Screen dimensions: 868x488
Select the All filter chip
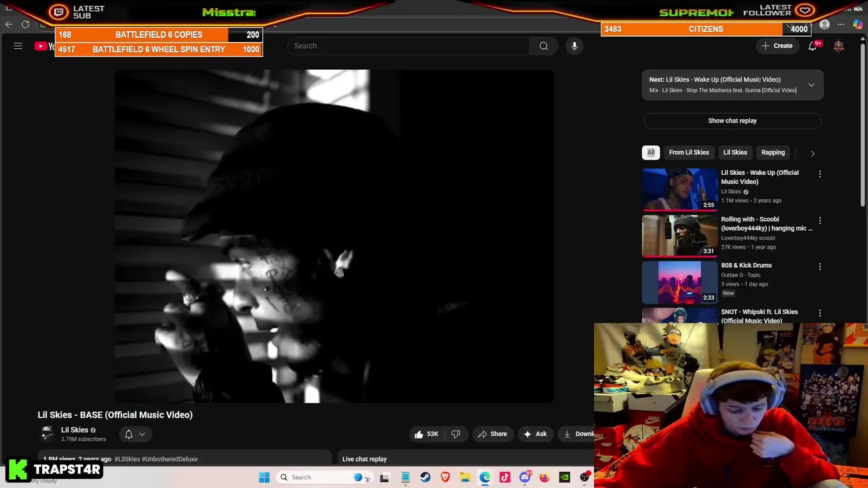coord(651,152)
